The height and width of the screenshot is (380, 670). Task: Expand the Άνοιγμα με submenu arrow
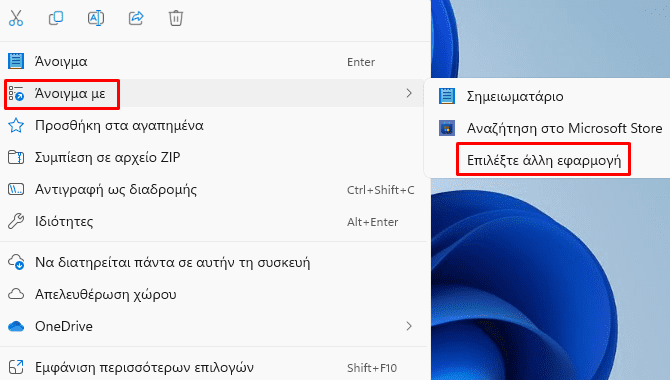point(409,93)
